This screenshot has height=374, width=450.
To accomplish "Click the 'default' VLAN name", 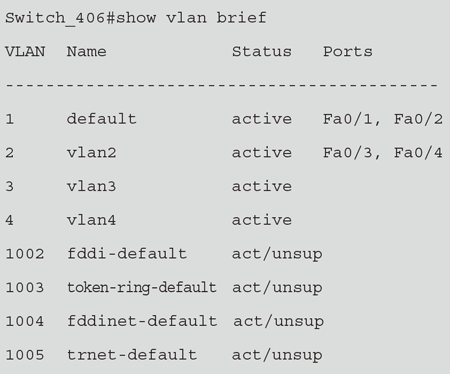I will click(x=102, y=119).
